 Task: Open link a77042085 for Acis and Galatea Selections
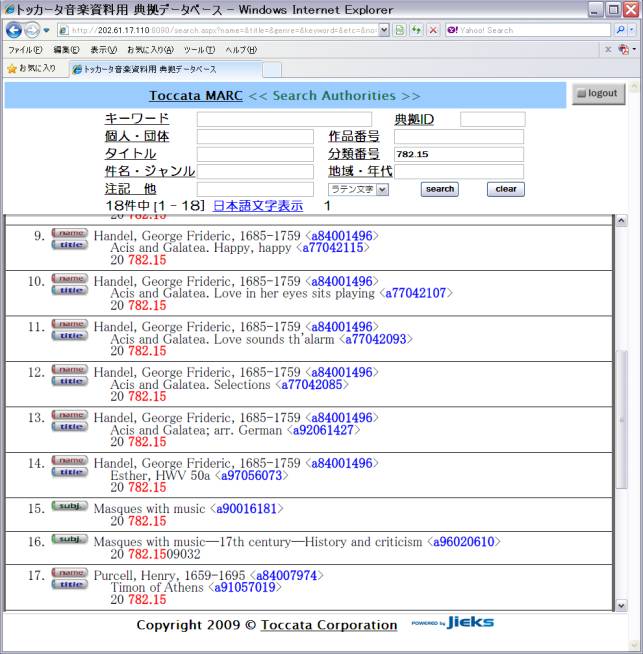point(312,385)
